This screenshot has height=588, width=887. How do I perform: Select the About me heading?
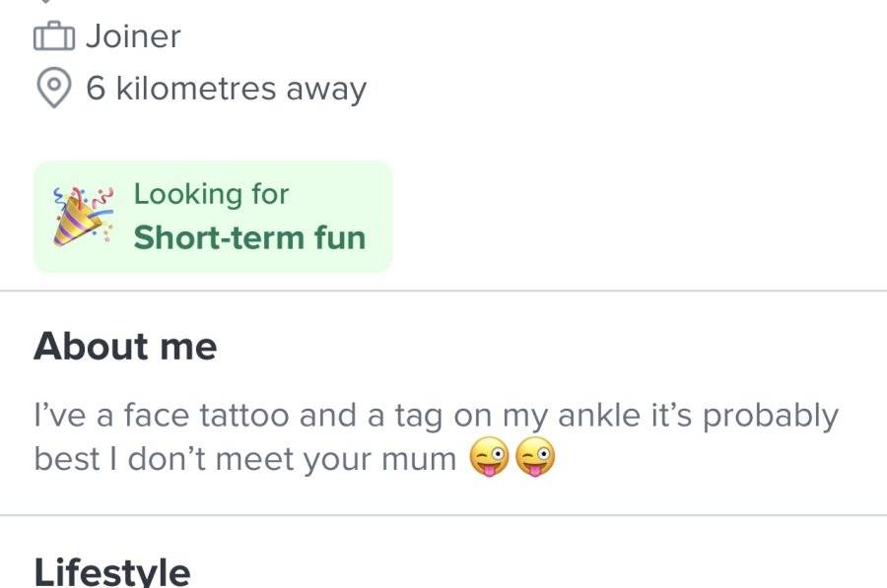[x=125, y=346]
